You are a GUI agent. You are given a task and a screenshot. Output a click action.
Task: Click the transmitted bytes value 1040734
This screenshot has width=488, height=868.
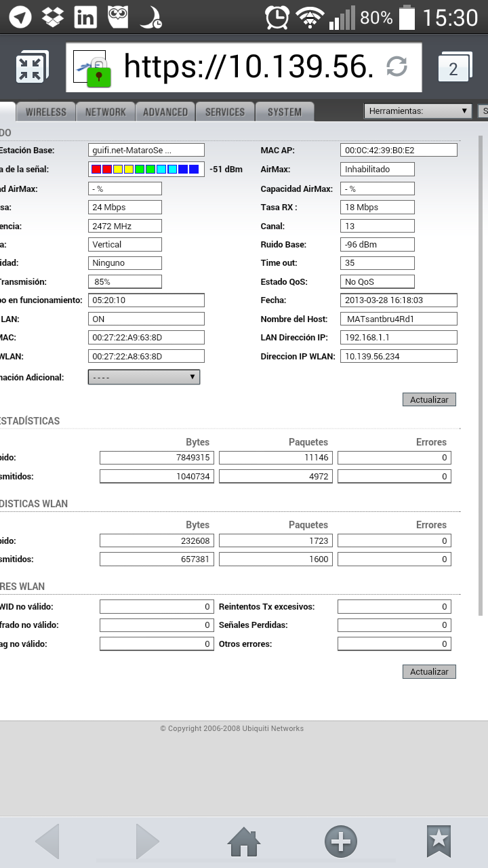157,477
